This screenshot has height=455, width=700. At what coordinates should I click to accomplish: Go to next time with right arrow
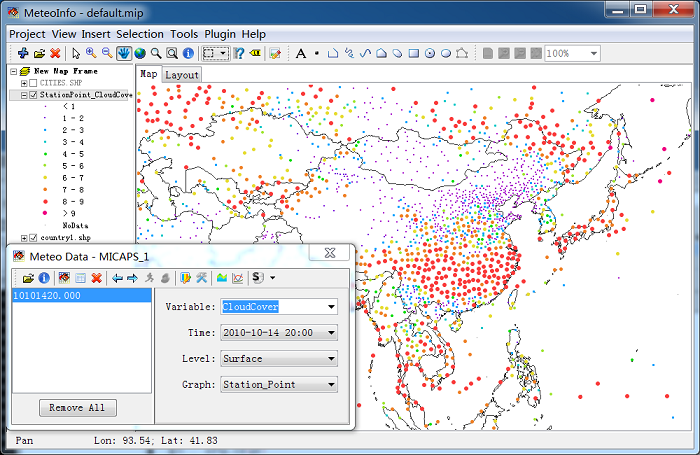[x=133, y=278]
